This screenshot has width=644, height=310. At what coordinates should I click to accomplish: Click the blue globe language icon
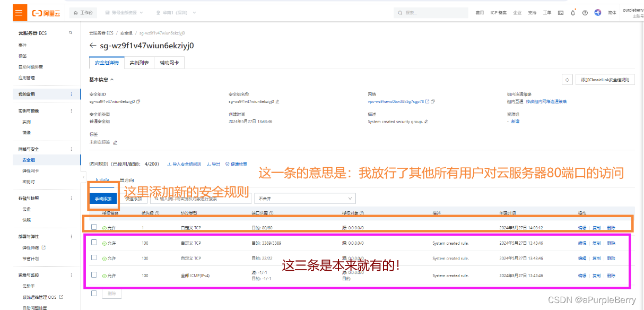(x=598, y=13)
